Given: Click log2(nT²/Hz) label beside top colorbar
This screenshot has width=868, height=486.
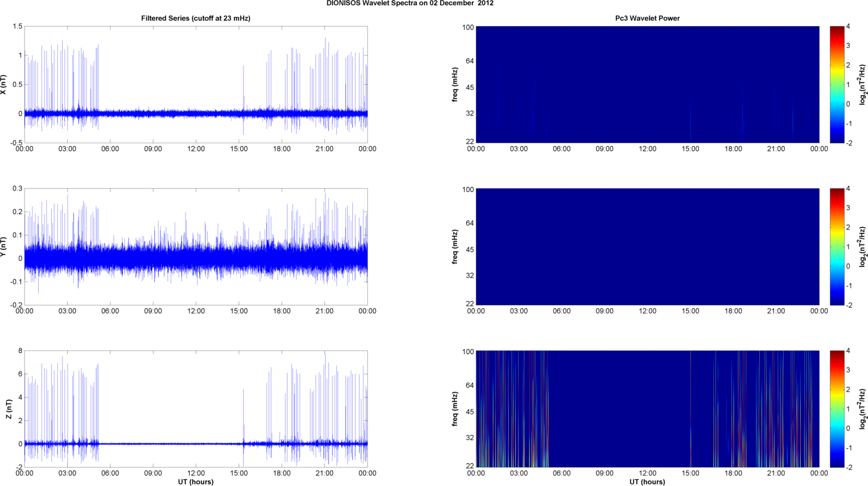Looking at the screenshot, I should point(863,84).
